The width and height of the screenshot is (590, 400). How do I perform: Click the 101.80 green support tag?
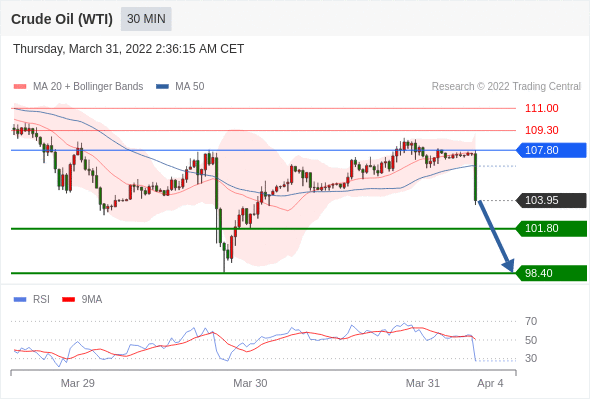pos(551,228)
